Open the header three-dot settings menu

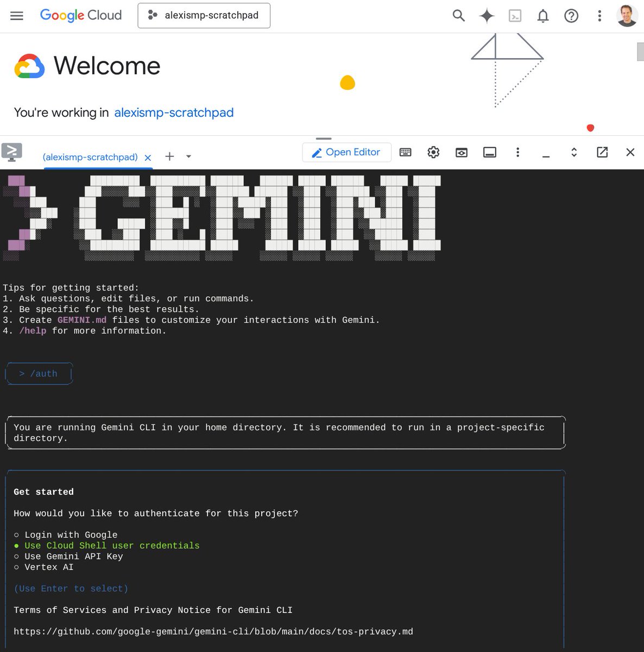pyautogui.click(x=599, y=16)
